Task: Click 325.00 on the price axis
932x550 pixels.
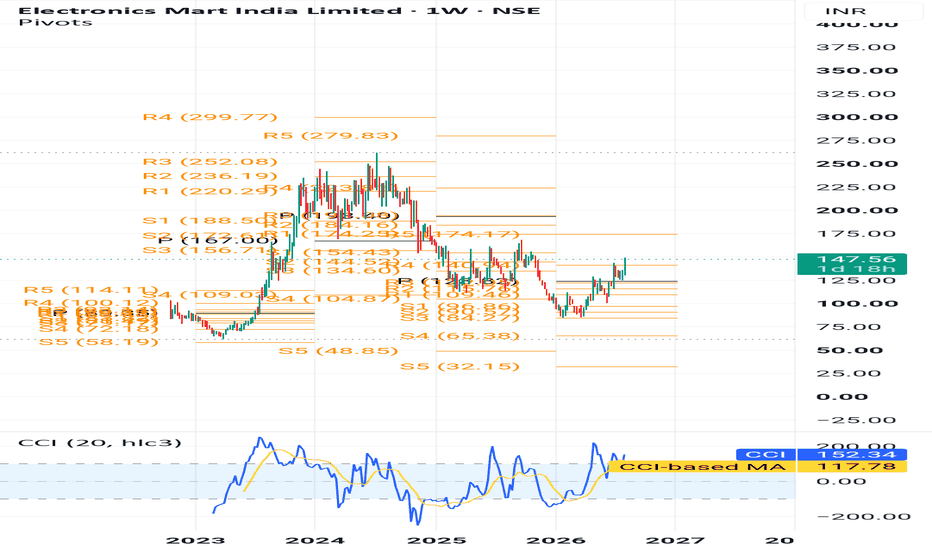Action: (856, 94)
